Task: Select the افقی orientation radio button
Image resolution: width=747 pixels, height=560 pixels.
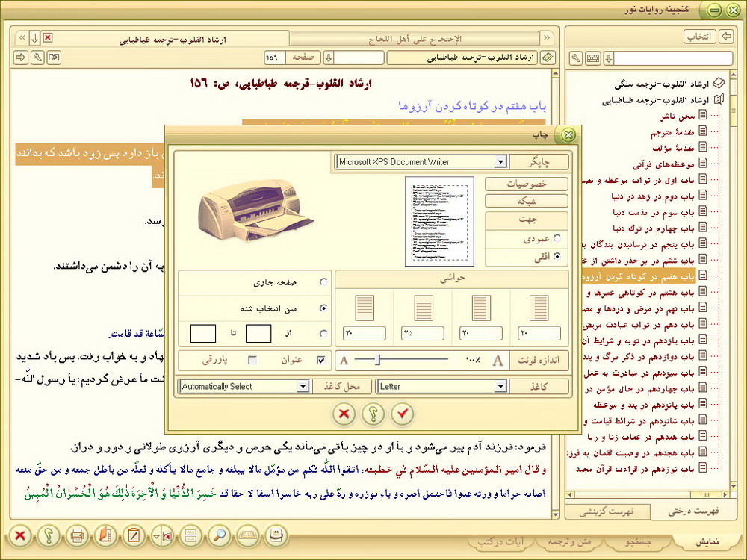Action: click(557, 256)
